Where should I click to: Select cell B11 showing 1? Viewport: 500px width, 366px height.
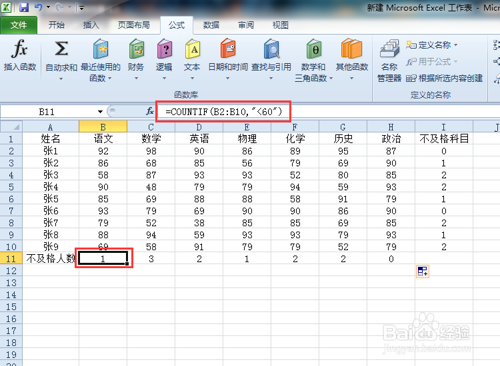[103, 259]
